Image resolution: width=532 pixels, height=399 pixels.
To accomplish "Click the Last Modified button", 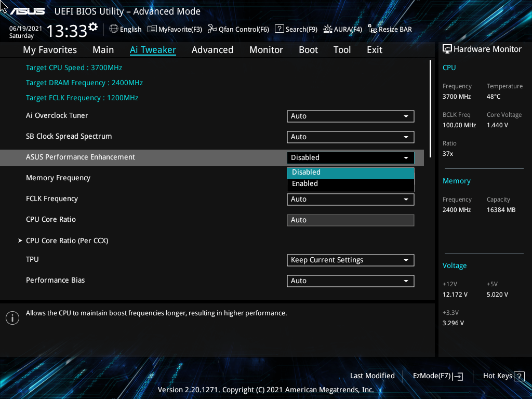I will [372, 376].
